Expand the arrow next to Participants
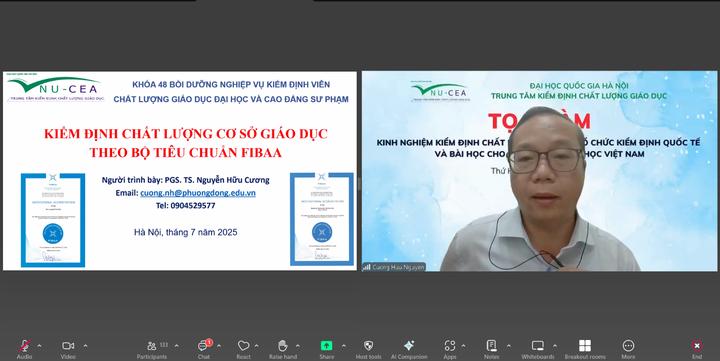Viewport: 720px width, 361px height. click(176, 345)
